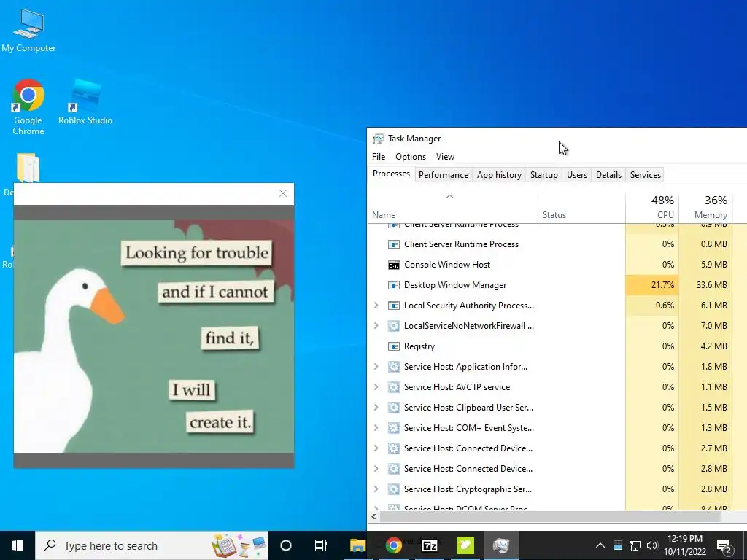The height and width of the screenshot is (560, 747).
Task: Open 7-Zip from the taskbar
Action: point(429,545)
